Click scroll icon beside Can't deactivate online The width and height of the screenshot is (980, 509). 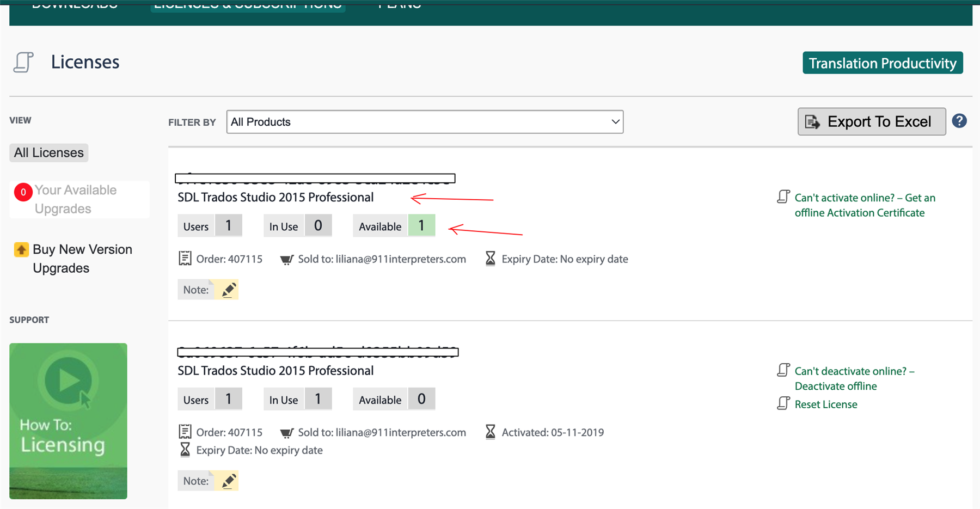(x=783, y=370)
